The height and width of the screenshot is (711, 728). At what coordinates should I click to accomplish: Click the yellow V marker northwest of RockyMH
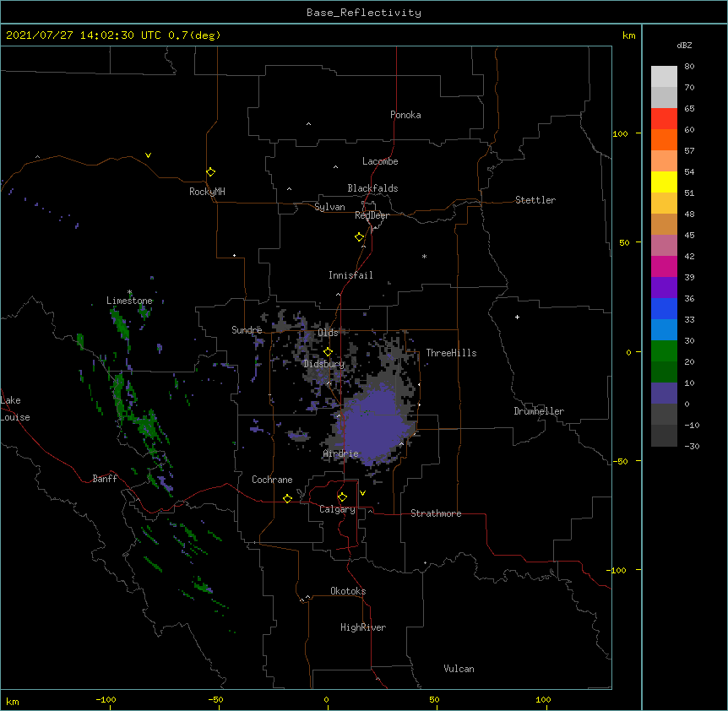pos(148,155)
